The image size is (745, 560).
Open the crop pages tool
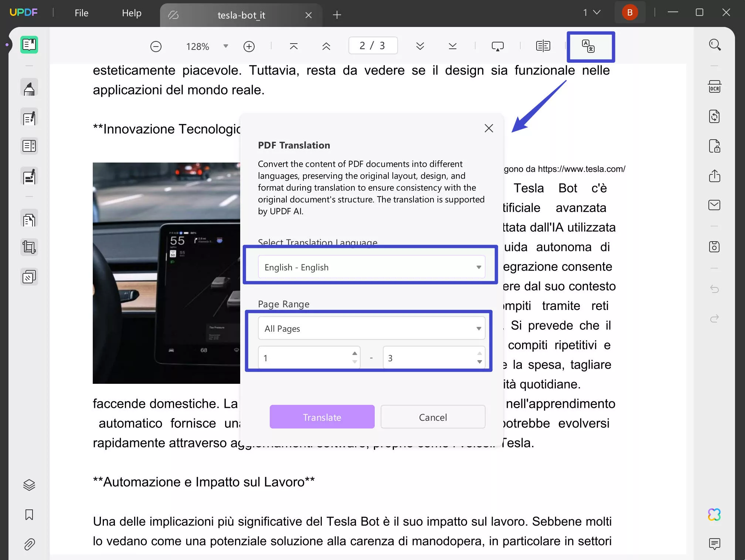[x=29, y=247]
